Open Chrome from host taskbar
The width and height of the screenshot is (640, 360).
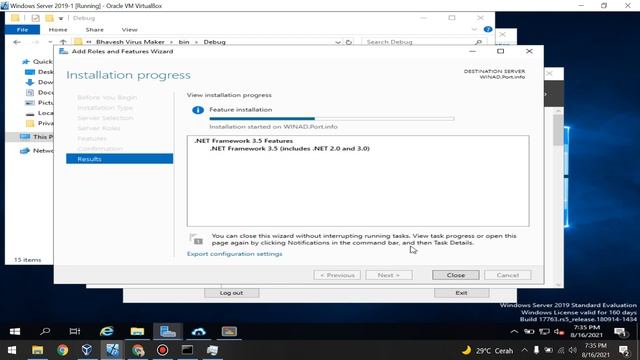62,350
